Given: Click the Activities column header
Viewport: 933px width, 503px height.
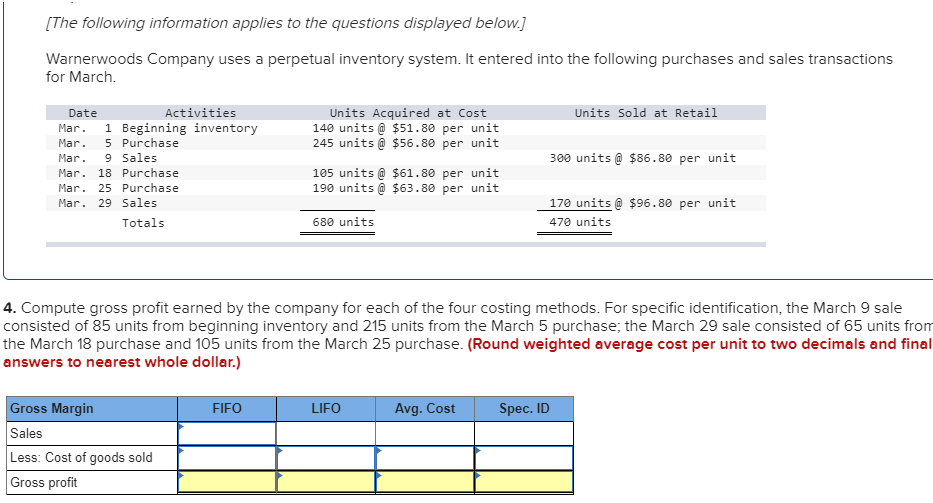Looking at the screenshot, I should [x=201, y=113].
